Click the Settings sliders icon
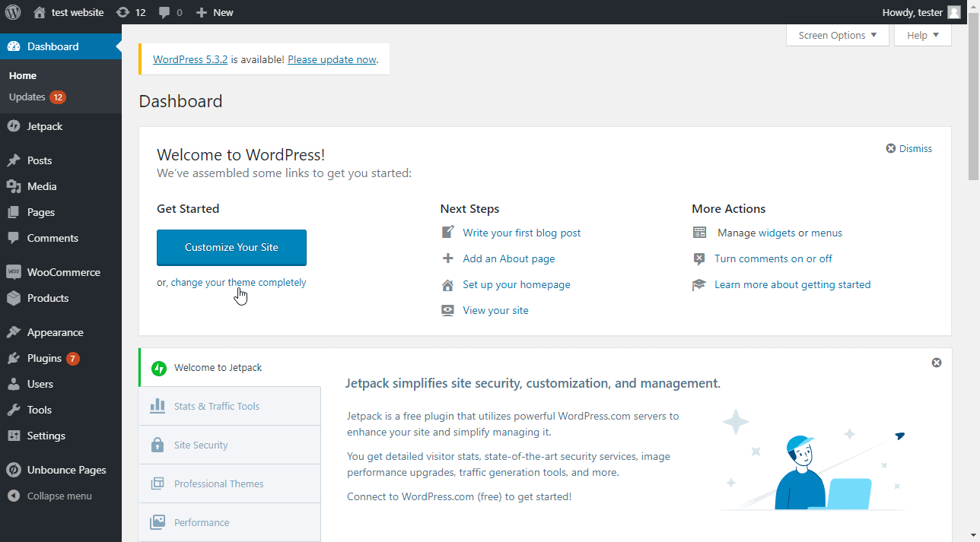980x542 pixels. pyautogui.click(x=14, y=436)
